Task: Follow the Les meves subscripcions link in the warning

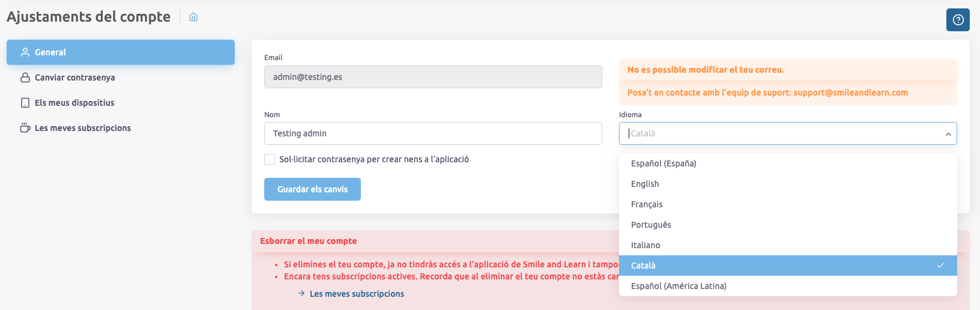Action: pyautogui.click(x=357, y=294)
